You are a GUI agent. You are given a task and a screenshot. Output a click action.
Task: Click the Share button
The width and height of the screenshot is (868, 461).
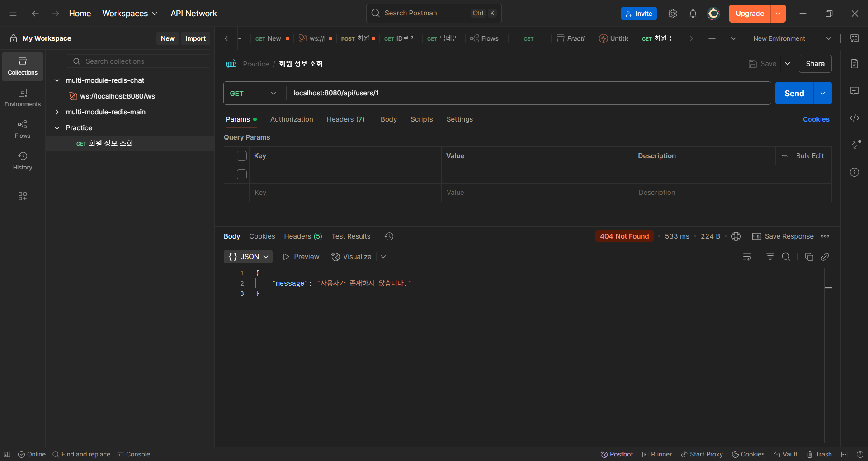tap(815, 64)
